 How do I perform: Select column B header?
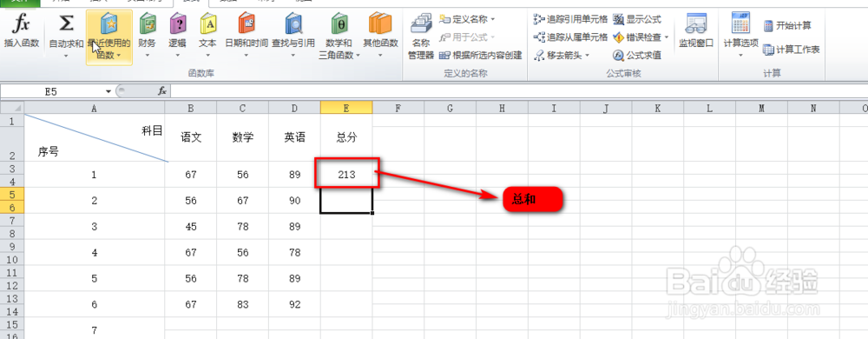point(190,108)
